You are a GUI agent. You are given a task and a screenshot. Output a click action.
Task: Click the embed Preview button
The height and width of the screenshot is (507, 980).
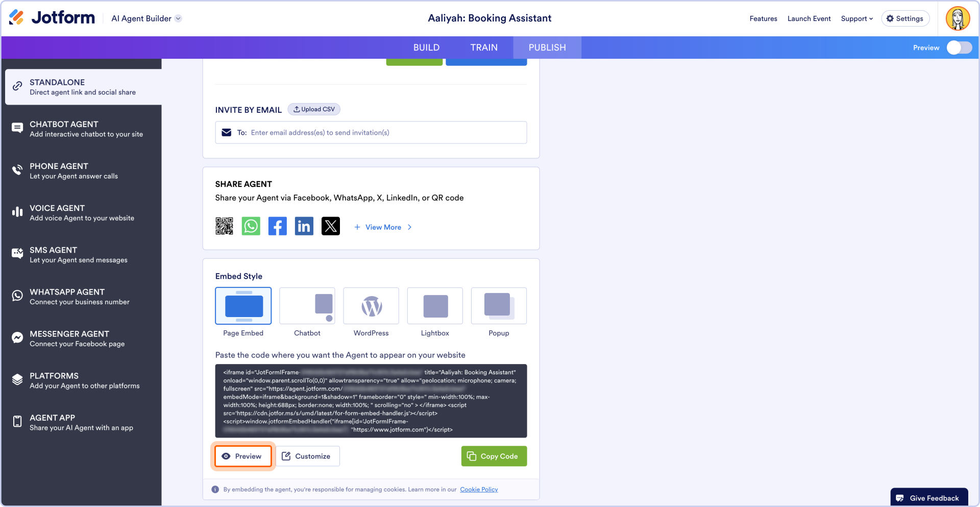[243, 456]
